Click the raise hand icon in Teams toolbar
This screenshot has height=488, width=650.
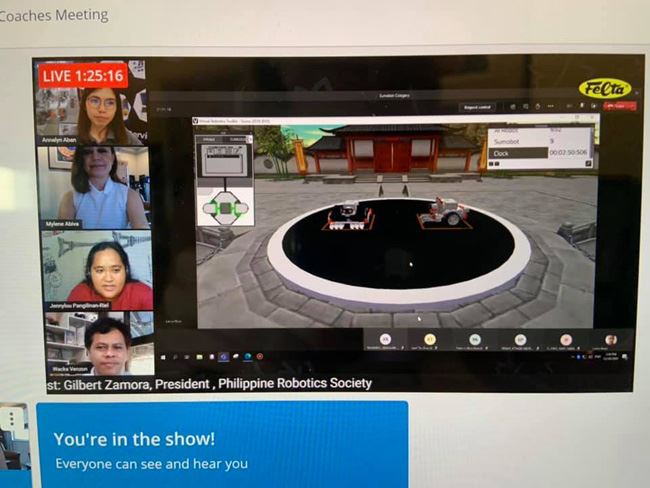pyautogui.click(x=538, y=107)
